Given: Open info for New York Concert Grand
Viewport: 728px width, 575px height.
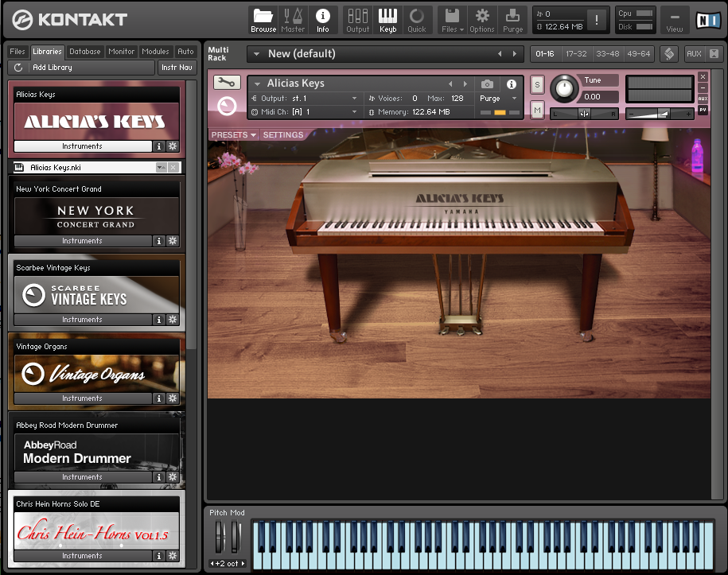Looking at the screenshot, I should (x=159, y=241).
